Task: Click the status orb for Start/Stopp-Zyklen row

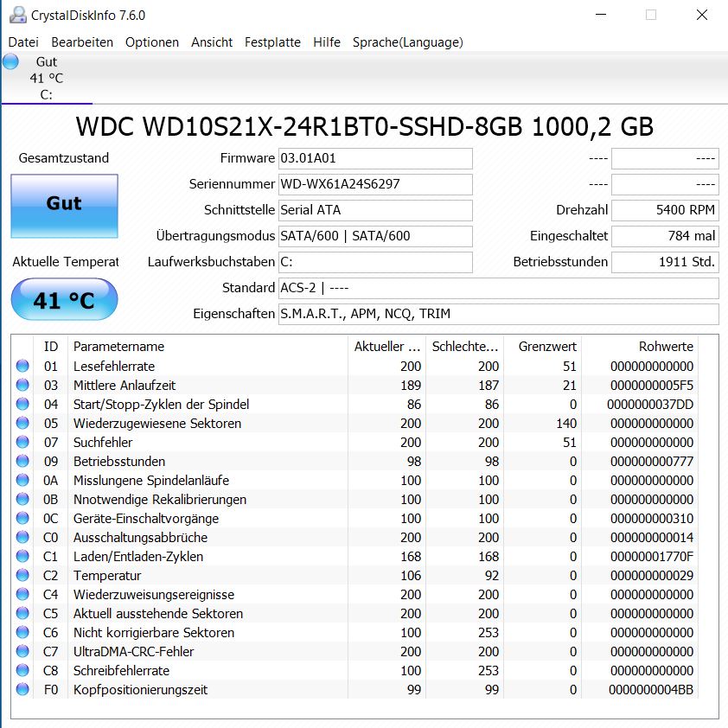Action: [22, 404]
